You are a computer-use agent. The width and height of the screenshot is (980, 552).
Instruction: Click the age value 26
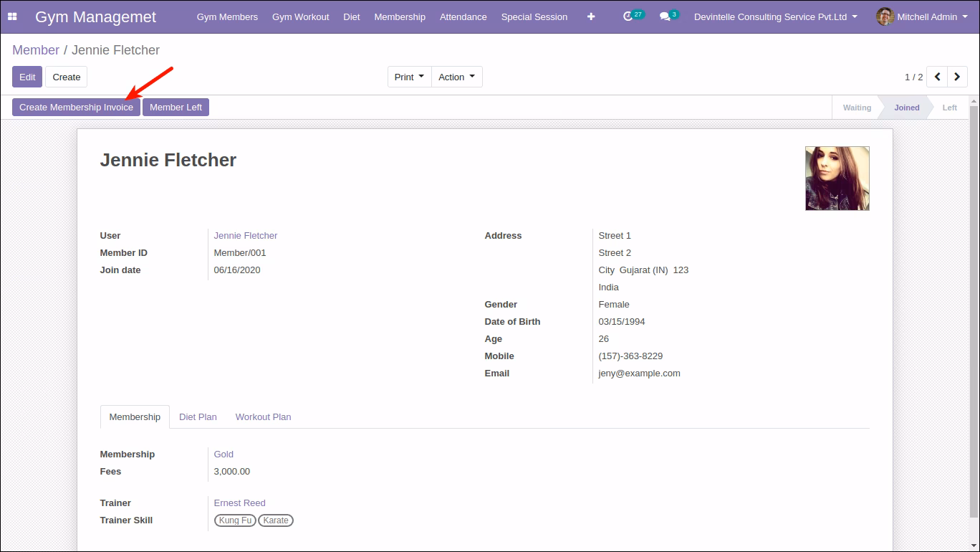[x=604, y=338]
